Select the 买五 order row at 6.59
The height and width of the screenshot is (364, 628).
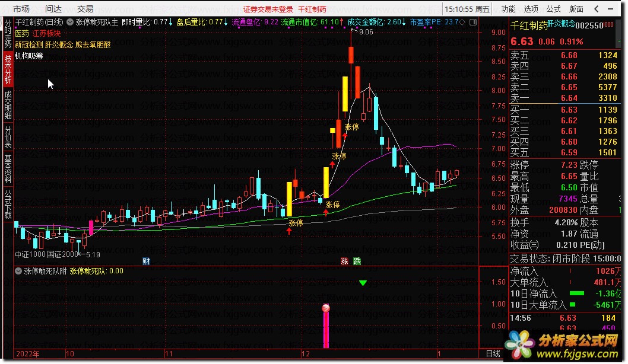(x=564, y=152)
